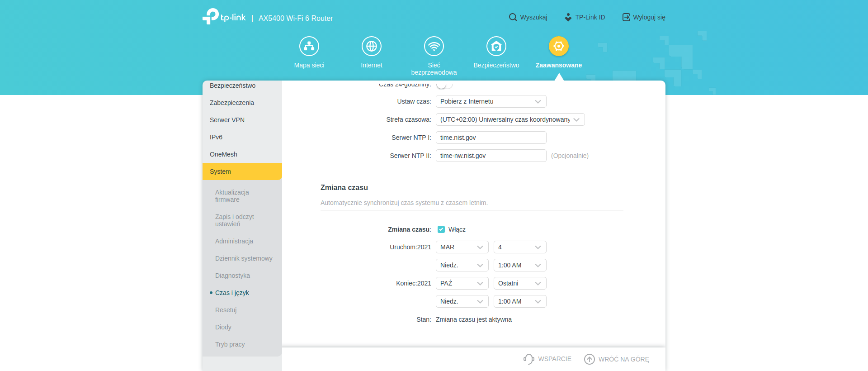Open the Dziennik systemowy page
The width and height of the screenshot is (868, 371).
click(244, 258)
